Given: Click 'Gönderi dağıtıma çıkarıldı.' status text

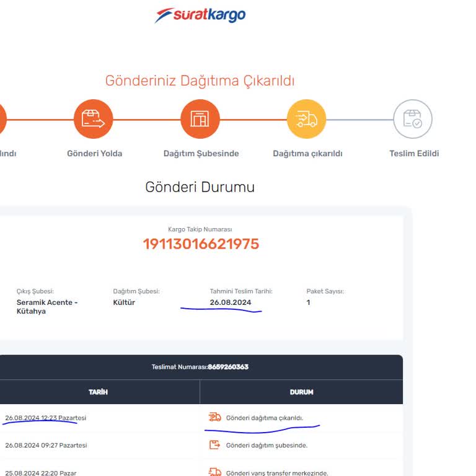Looking at the screenshot, I should (x=265, y=418).
